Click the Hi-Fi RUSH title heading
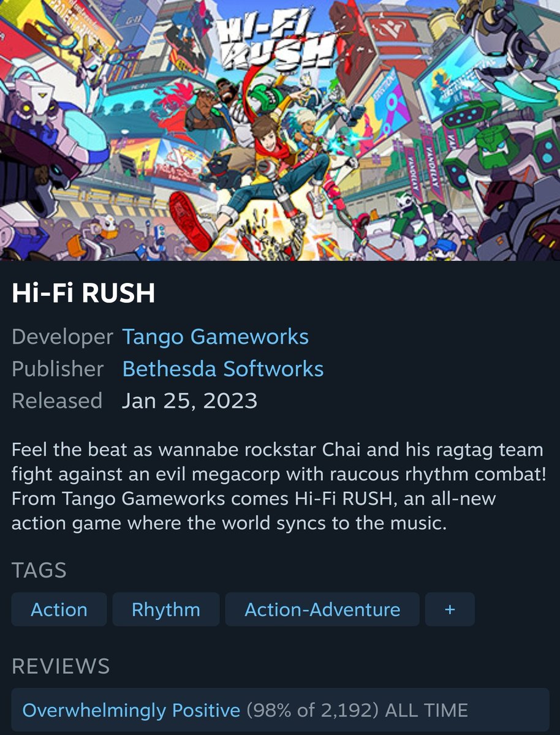The image size is (560, 735). point(83,295)
